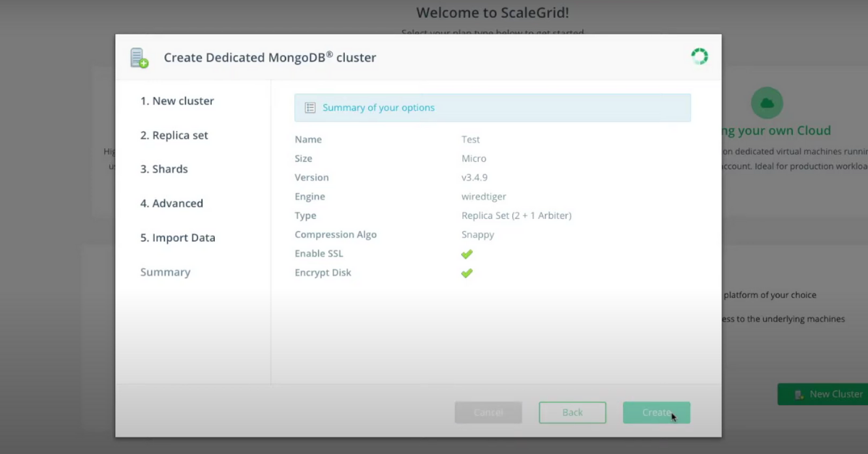The image size is (868, 454).
Task: Click the name value 'Test'
Action: click(x=471, y=140)
